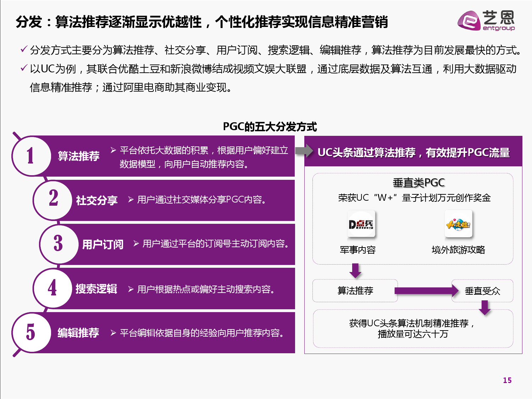Screen dimensions: 532x399
Task: Click the purple down arrow below 军事内容
Action: point(355,271)
